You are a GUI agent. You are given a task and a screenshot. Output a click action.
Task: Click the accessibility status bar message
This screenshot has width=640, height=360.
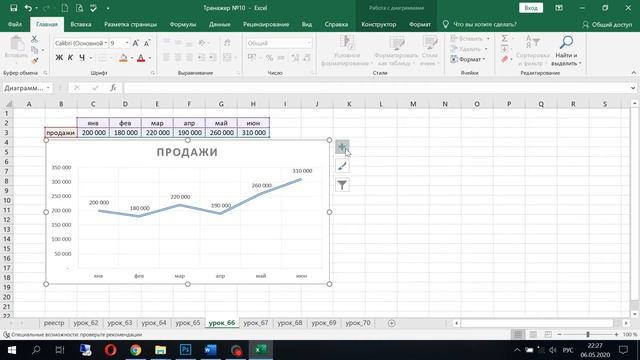coord(73,334)
